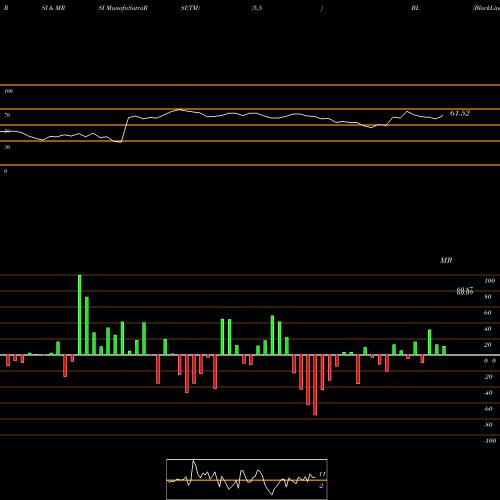Click the MR label above bar chart

[x=446, y=260]
